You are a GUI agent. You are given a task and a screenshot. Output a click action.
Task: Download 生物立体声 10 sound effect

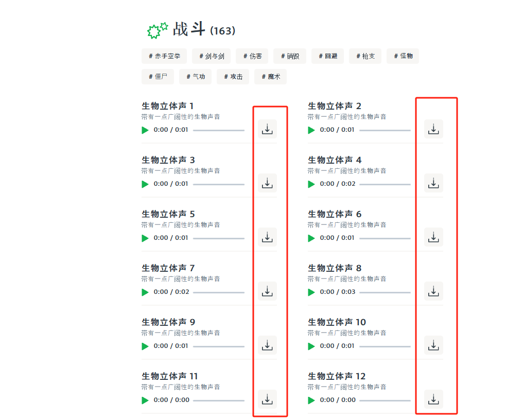[x=433, y=345]
